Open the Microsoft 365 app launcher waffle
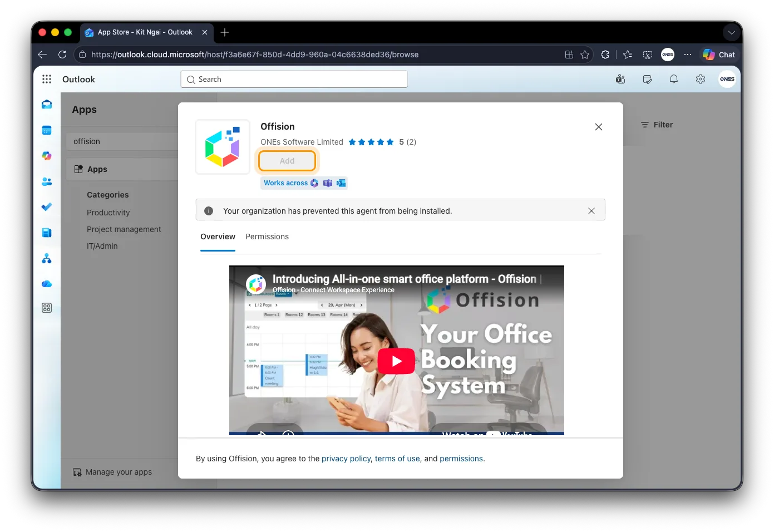This screenshot has height=532, width=774. tap(47, 79)
